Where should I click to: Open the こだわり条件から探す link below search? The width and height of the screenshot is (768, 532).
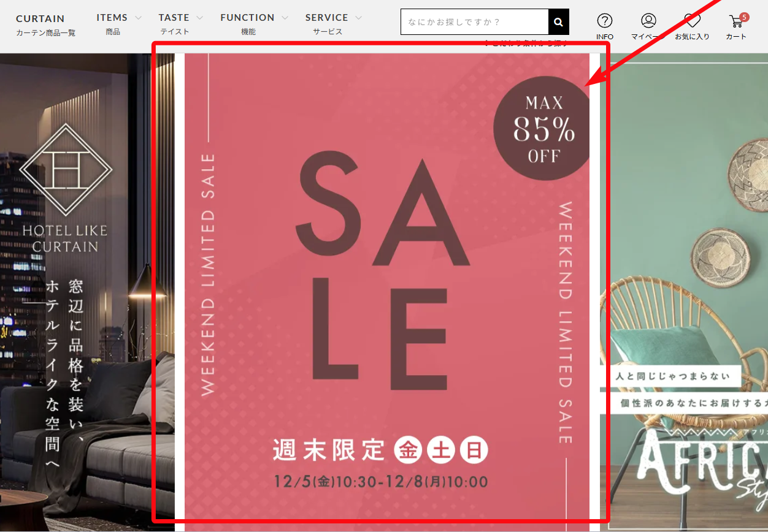(526, 43)
